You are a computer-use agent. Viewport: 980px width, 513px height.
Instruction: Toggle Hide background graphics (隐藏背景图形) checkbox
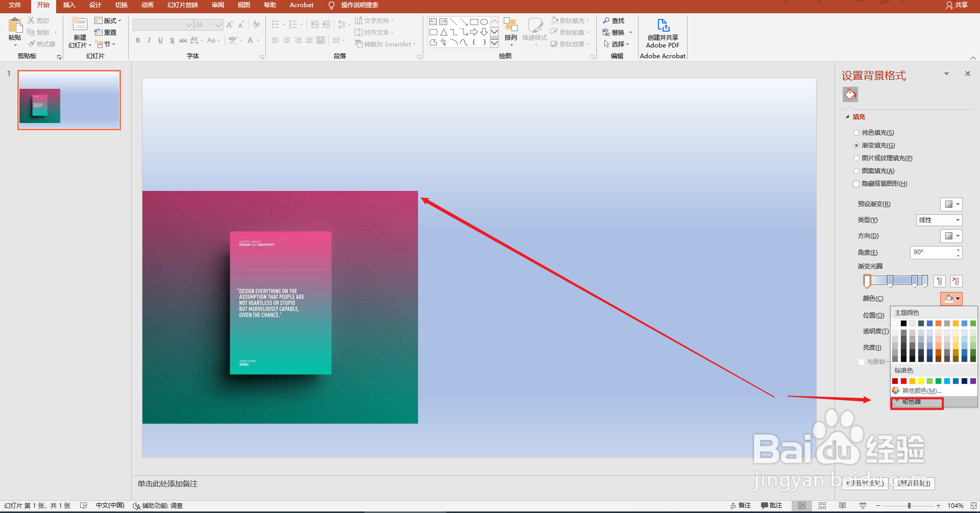pyautogui.click(x=856, y=184)
